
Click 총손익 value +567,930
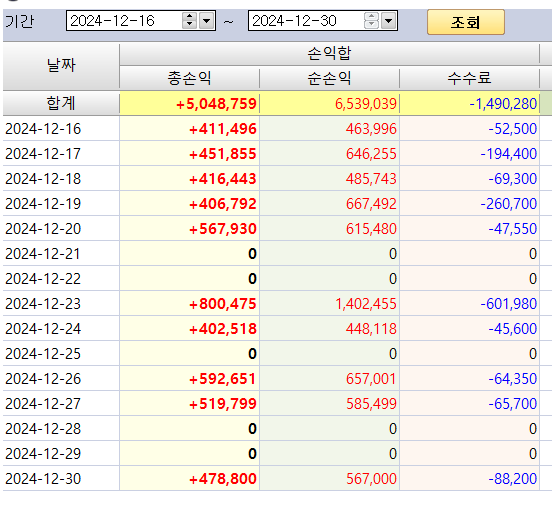[x=223, y=229]
